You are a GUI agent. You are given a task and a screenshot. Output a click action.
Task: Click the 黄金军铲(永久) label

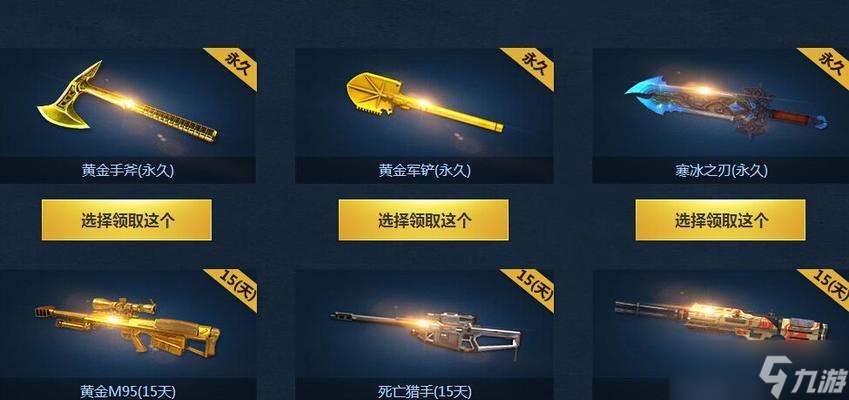[x=424, y=171]
